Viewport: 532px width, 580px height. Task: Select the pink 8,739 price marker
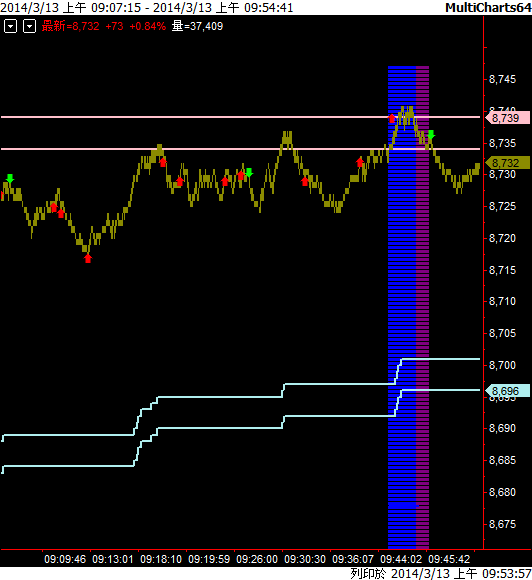[x=507, y=118]
